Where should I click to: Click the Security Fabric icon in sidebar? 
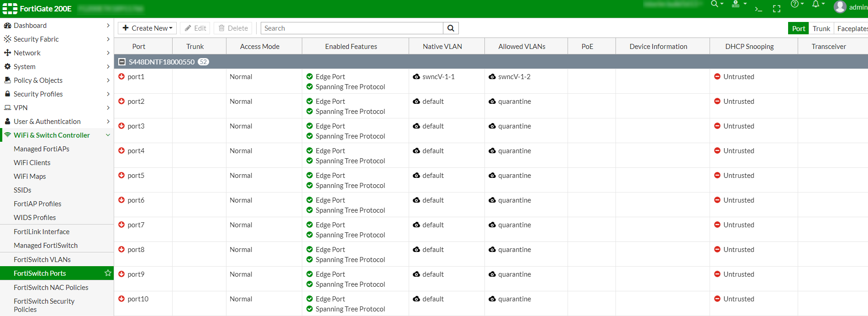[7, 39]
